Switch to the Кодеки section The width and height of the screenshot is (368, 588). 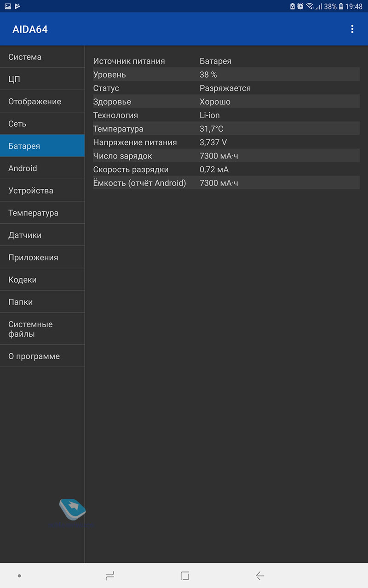pyautogui.click(x=42, y=280)
